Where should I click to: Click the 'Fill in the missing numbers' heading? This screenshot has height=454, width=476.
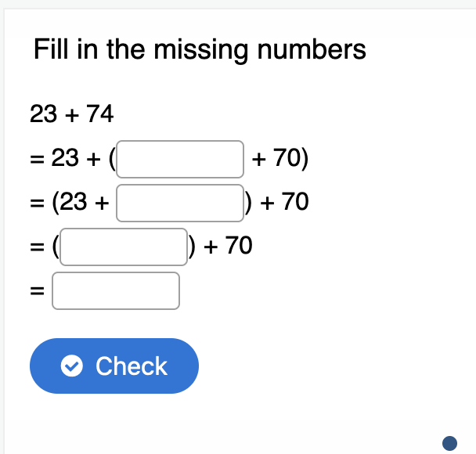coord(200,50)
